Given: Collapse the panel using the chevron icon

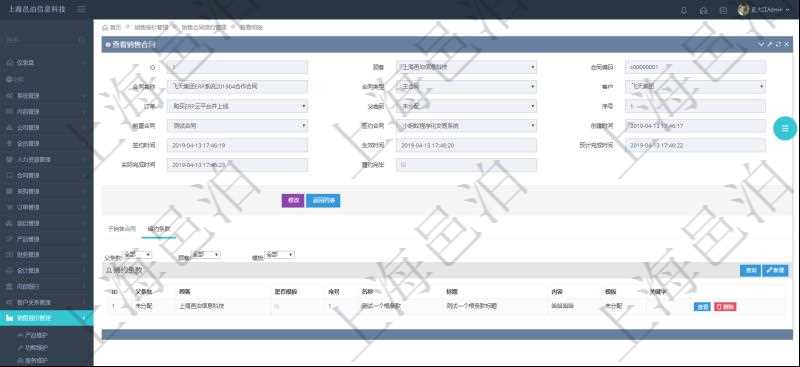Looking at the screenshot, I should coord(761,44).
